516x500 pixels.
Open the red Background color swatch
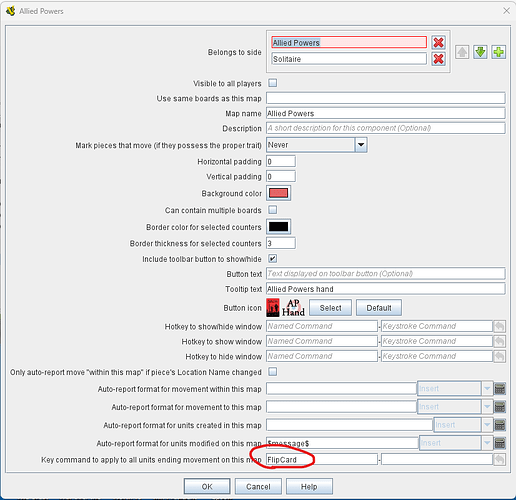279,193
